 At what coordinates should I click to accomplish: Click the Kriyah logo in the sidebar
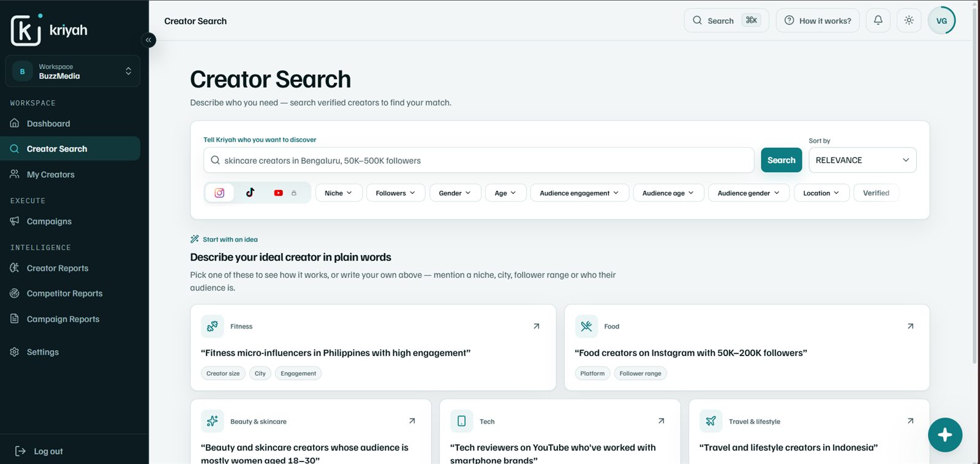tap(49, 29)
